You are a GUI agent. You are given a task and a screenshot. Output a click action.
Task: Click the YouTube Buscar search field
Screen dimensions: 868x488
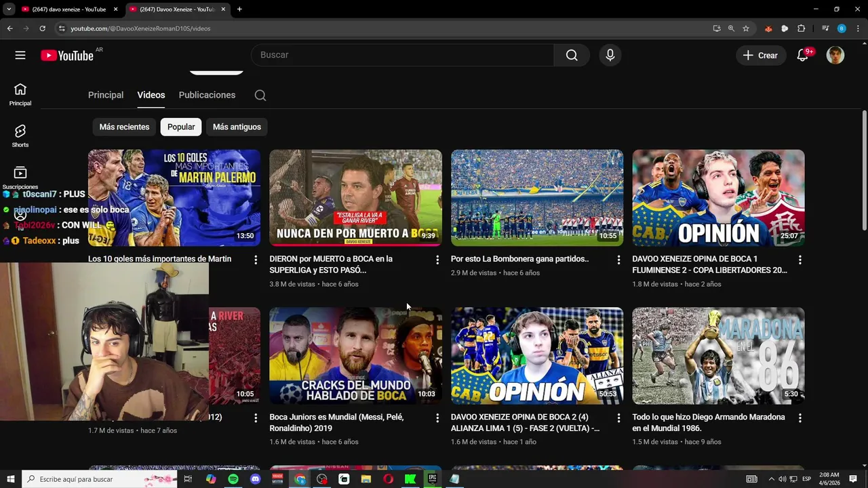(x=402, y=55)
